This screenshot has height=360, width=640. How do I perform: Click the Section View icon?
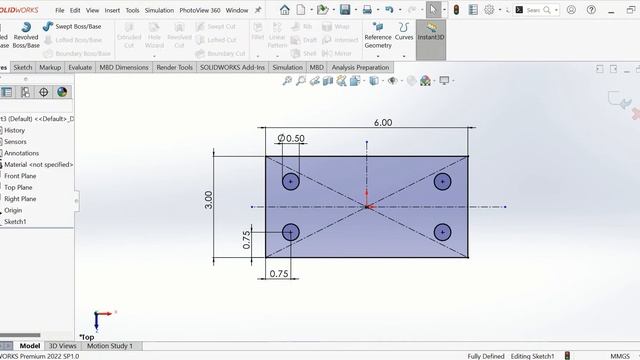click(328, 81)
